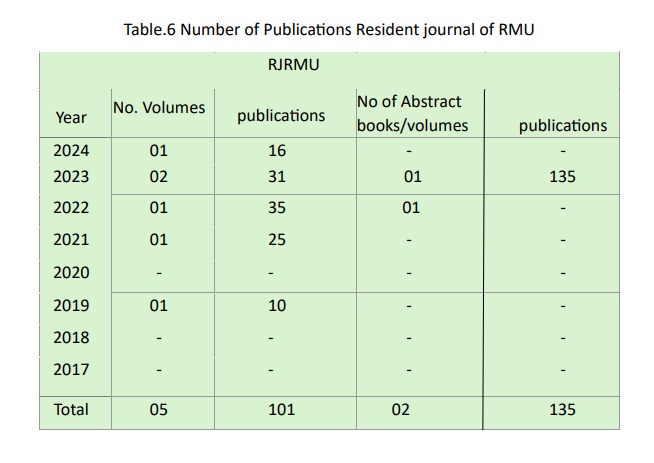Click the 2017 year cell
This screenshot has height=463, width=654.
(71, 370)
